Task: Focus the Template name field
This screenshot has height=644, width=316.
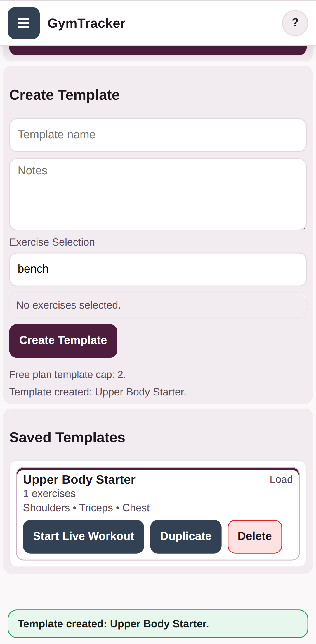Action: point(158,135)
